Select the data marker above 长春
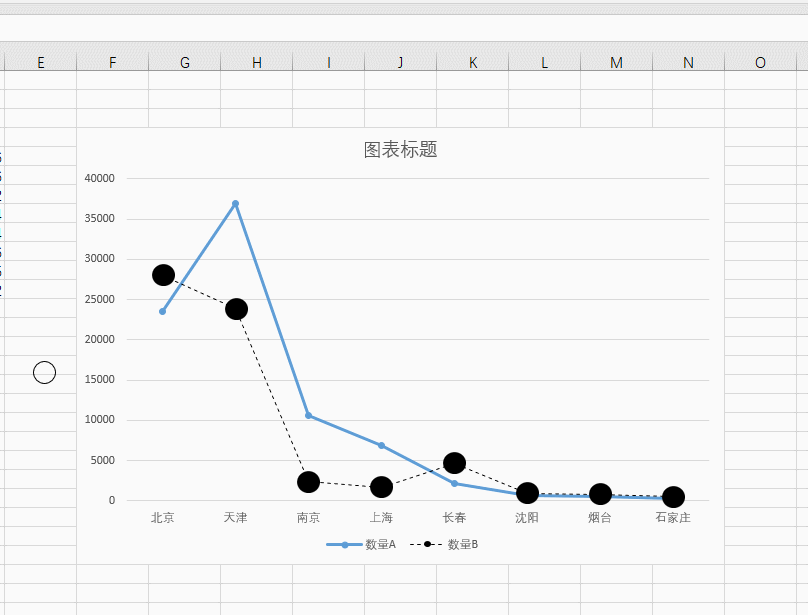This screenshot has width=808, height=615. tap(455, 462)
